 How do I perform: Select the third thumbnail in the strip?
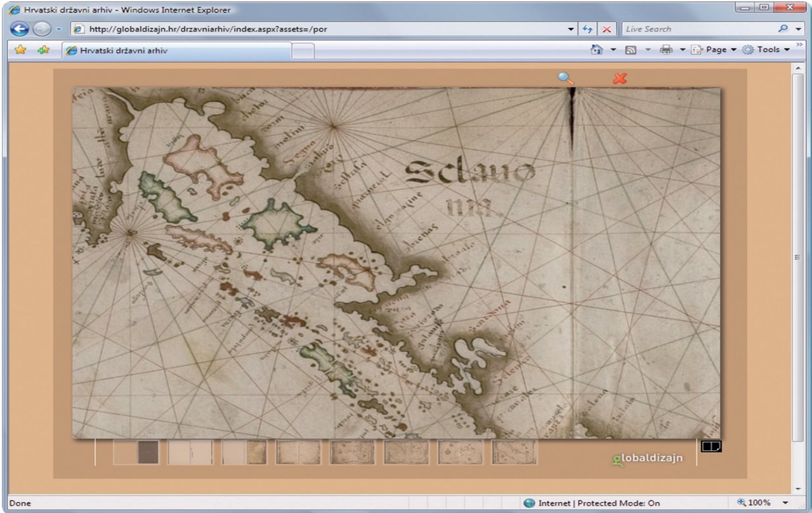coord(244,452)
